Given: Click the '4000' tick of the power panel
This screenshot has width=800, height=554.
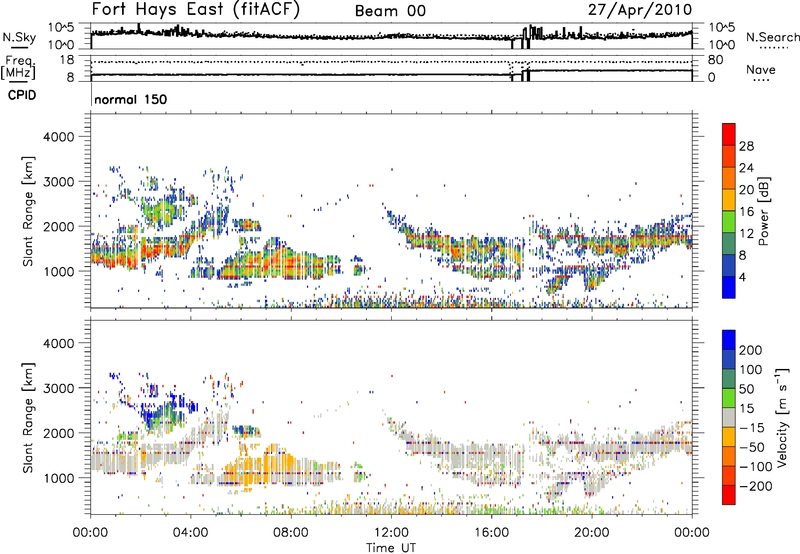Looking at the screenshot, I should coord(58,137).
